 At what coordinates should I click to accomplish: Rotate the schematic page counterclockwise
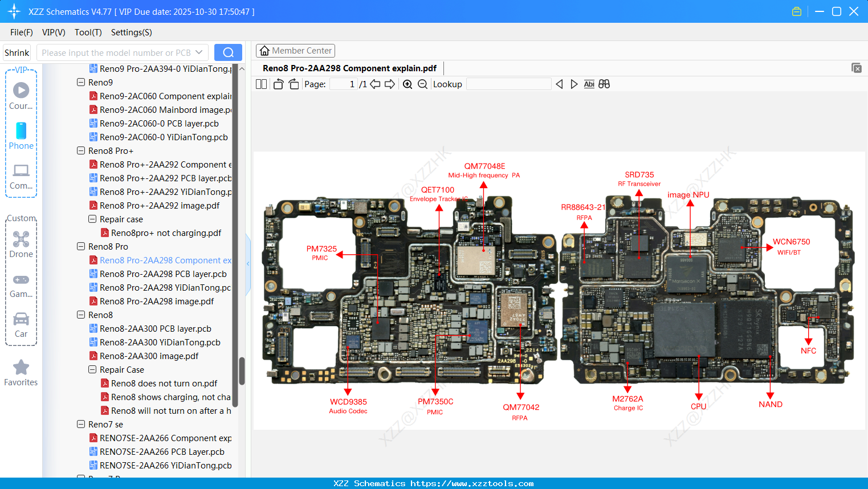pos(278,84)
